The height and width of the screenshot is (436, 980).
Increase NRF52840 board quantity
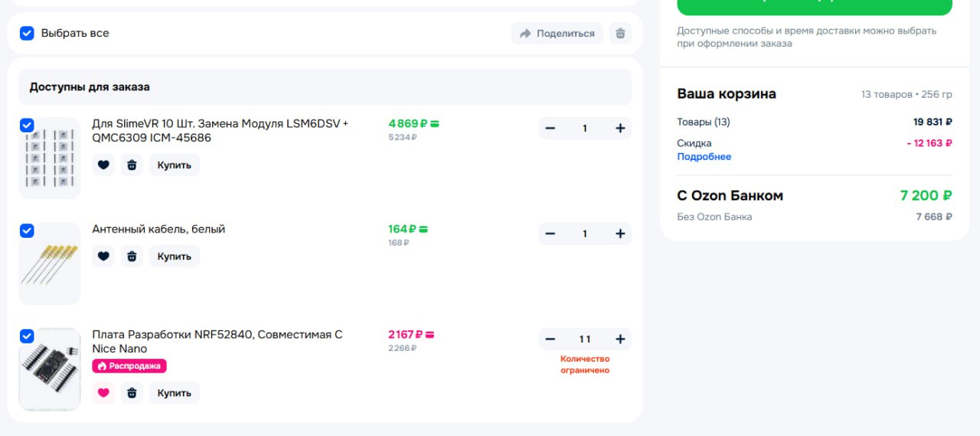pos(620,340)
